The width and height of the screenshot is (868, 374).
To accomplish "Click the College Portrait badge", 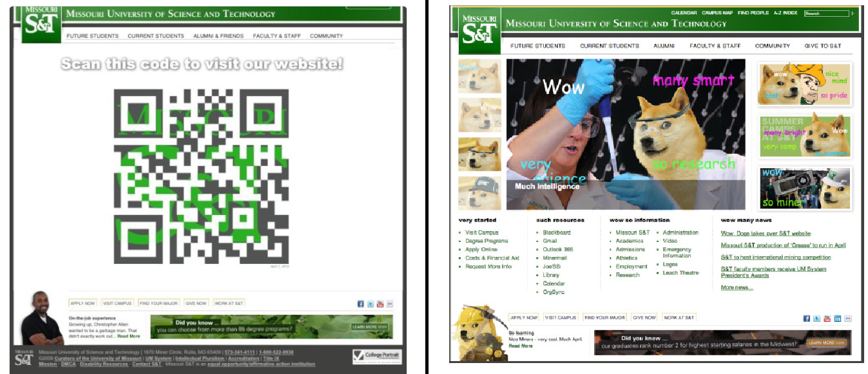I will coord(376,356).
